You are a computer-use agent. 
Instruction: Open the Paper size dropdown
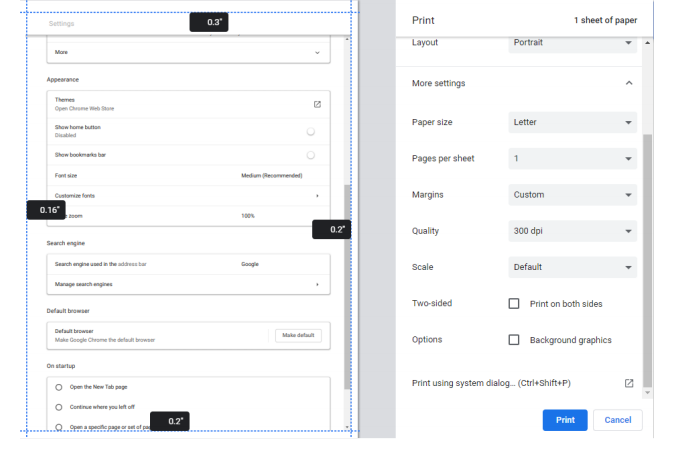(572, 122)
